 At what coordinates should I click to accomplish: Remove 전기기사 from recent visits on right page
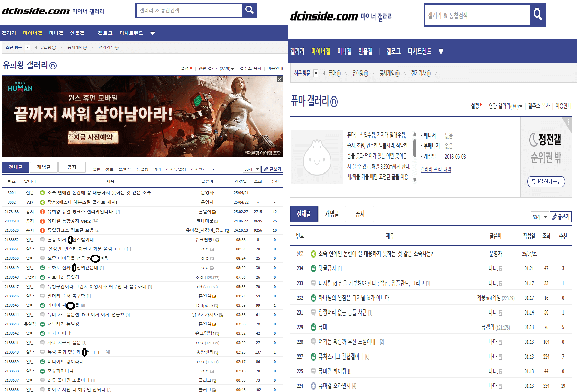pos(436,73)
